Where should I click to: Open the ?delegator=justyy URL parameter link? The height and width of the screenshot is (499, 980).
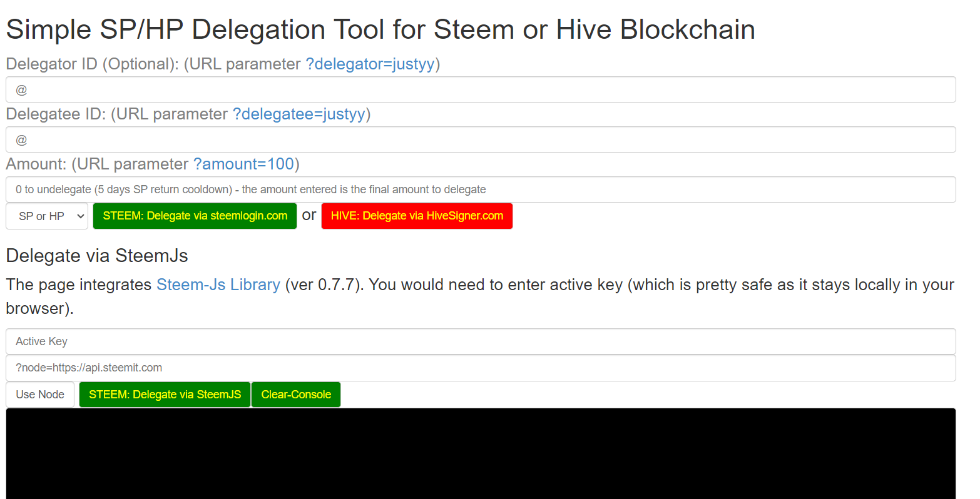point(370,64)
